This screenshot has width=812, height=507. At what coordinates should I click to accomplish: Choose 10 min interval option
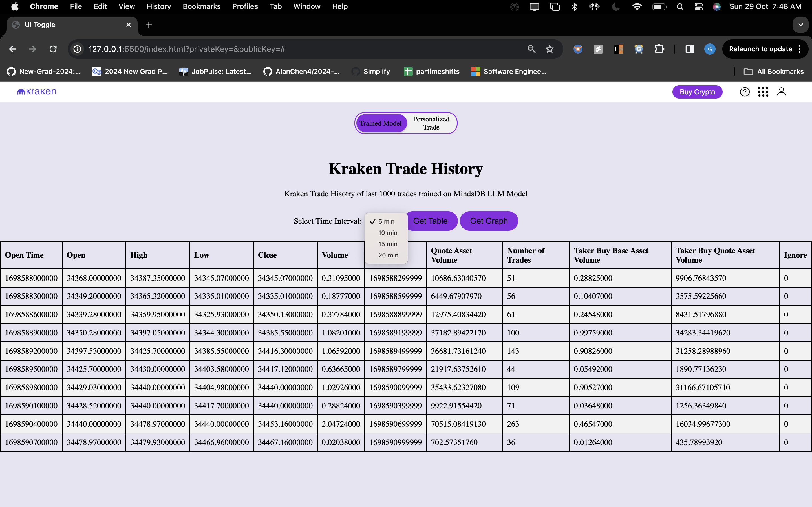[x=388, y=233]
